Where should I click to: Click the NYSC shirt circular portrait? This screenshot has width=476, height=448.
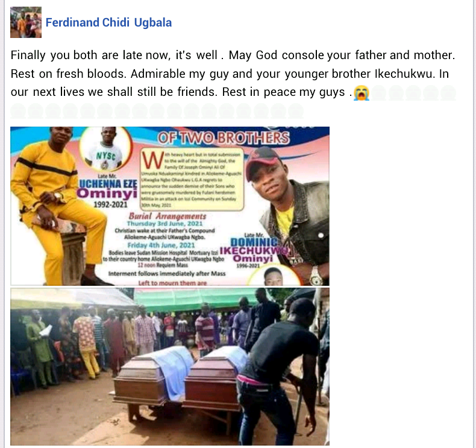[x=106, y=150]
